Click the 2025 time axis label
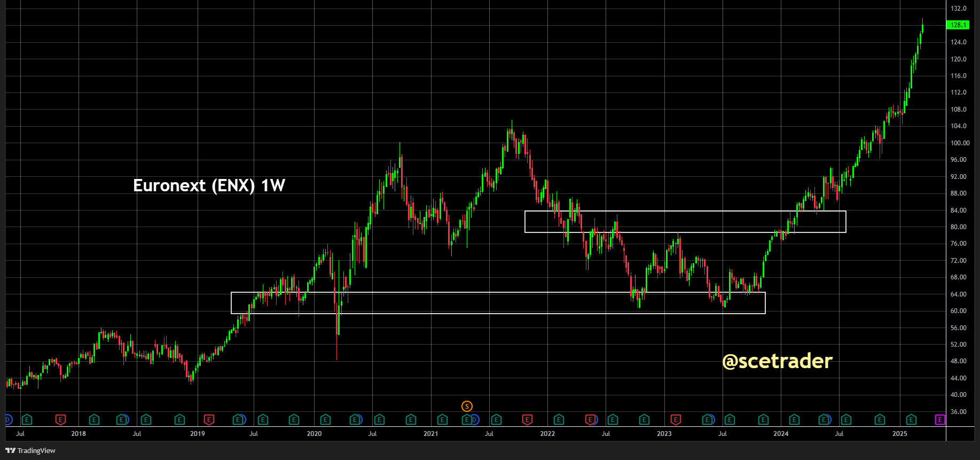Image resolution: width=980 pixels, height=460 pixels. pyautogui.click(x=900, y=434)
